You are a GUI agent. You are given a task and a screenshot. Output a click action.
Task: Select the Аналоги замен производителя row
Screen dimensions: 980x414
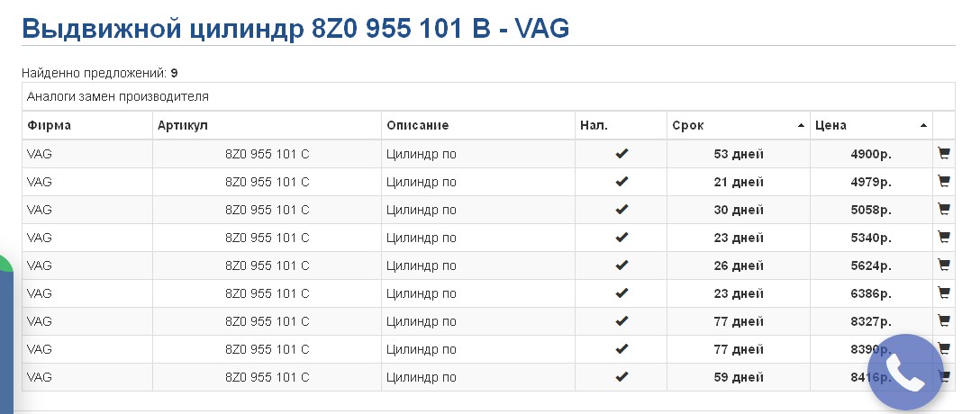[488, 97]
